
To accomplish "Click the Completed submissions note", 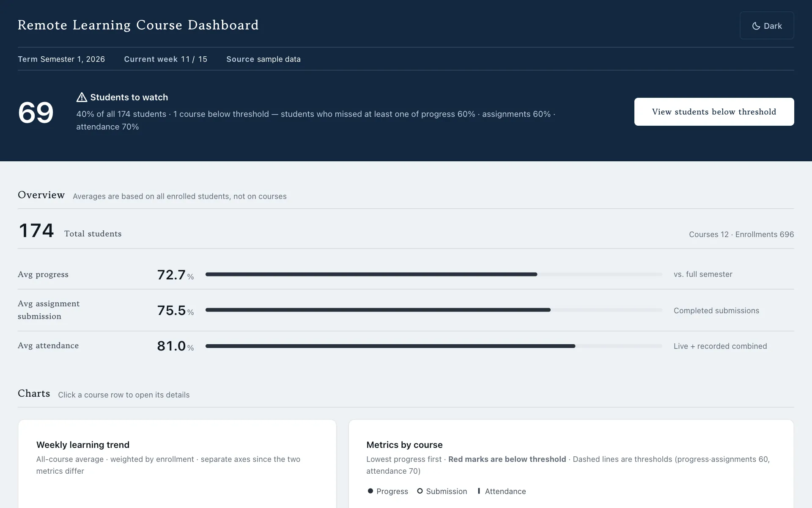I will [x=716, y=311].
